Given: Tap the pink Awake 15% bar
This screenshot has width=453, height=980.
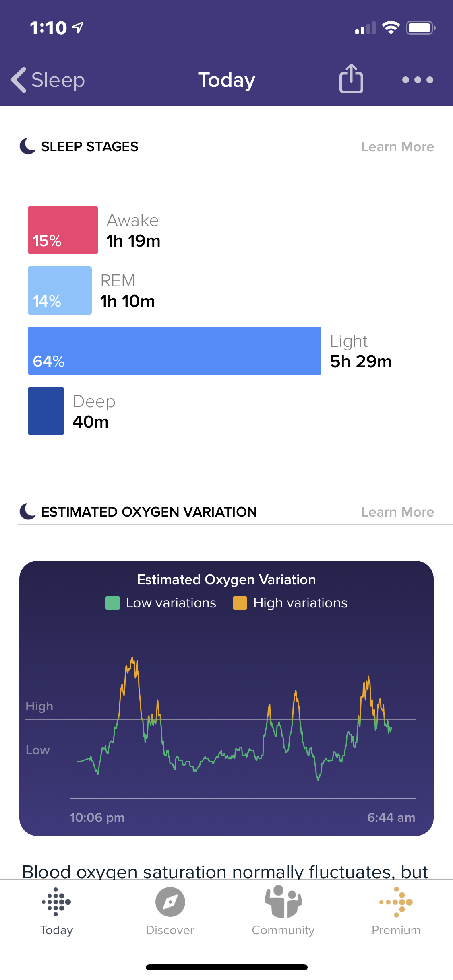Looking at the screenshot, I should tap(63, 230).
